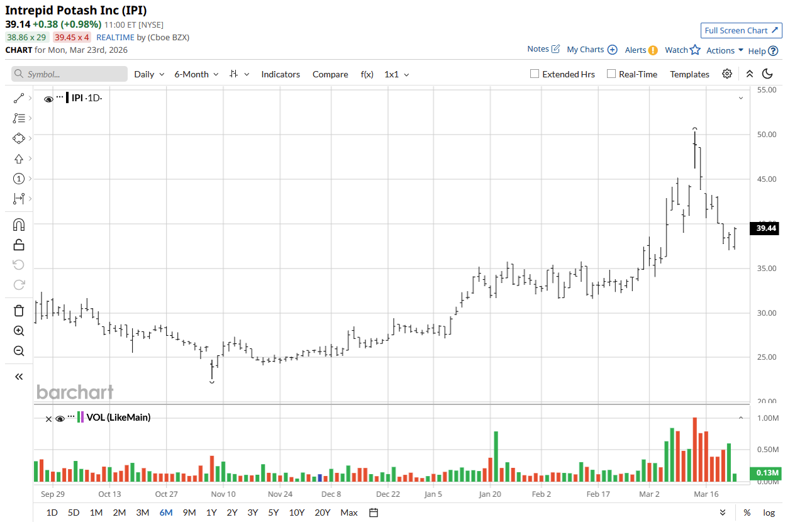790x532 pixels.
Task: Open the 1x1 grid layout dropdown
Action: click(x=397, y=74)
